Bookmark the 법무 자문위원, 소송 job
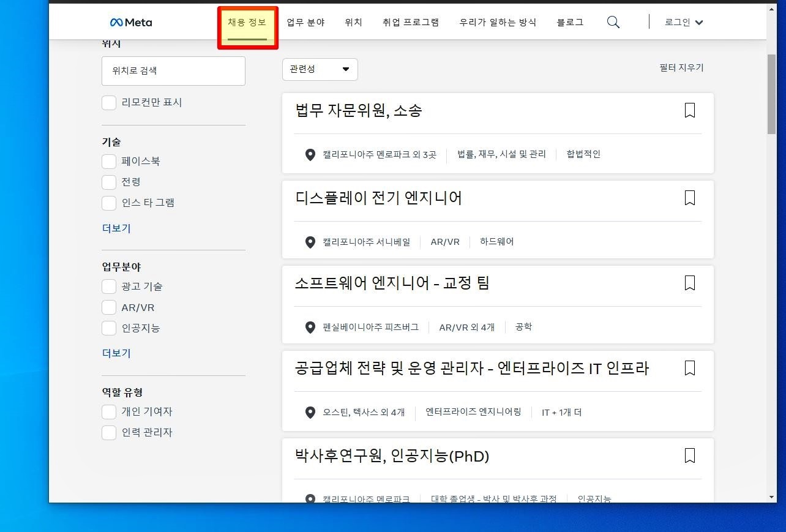Screen dimensions: 786x532 [x=690, y=110]
